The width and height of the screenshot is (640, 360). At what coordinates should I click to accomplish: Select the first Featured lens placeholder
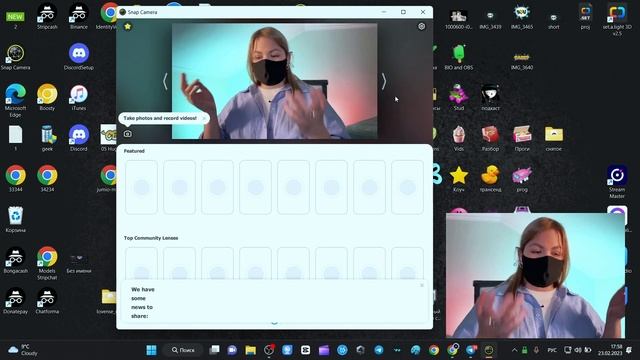(141, 187)
